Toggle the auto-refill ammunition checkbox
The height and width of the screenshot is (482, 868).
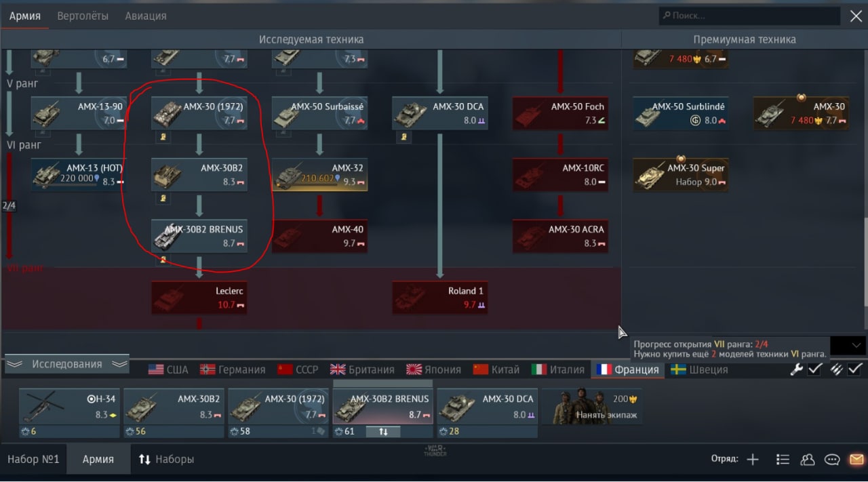(x=855, y=369)
